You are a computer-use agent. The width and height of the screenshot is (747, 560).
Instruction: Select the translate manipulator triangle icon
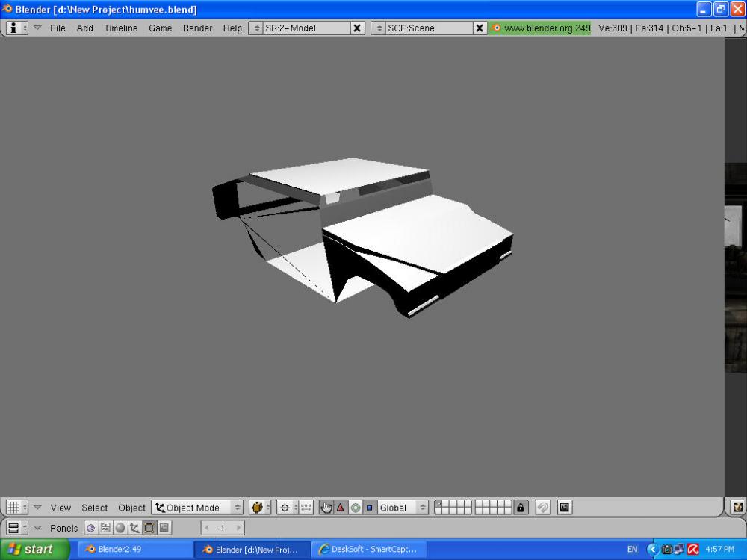click(341, 508)
